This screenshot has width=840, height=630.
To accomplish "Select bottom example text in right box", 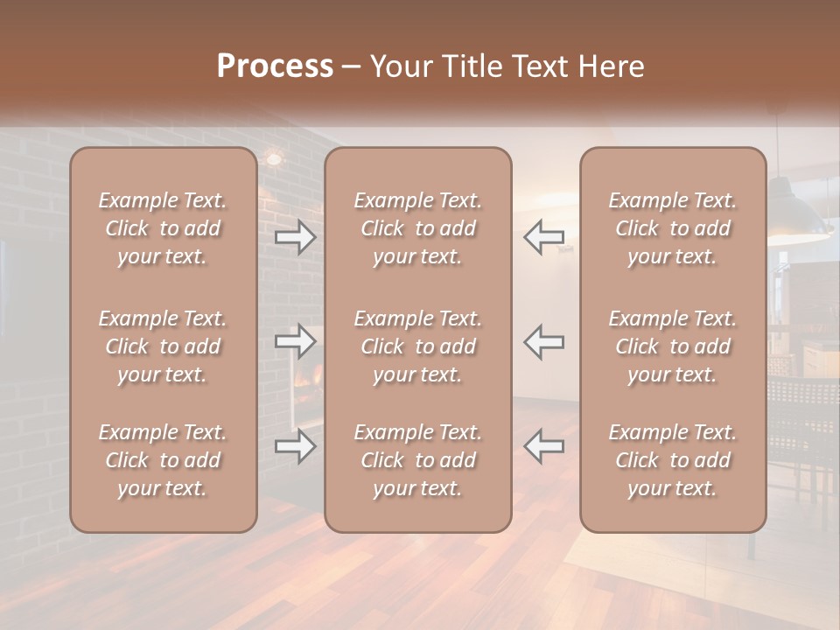I will 673,460.
